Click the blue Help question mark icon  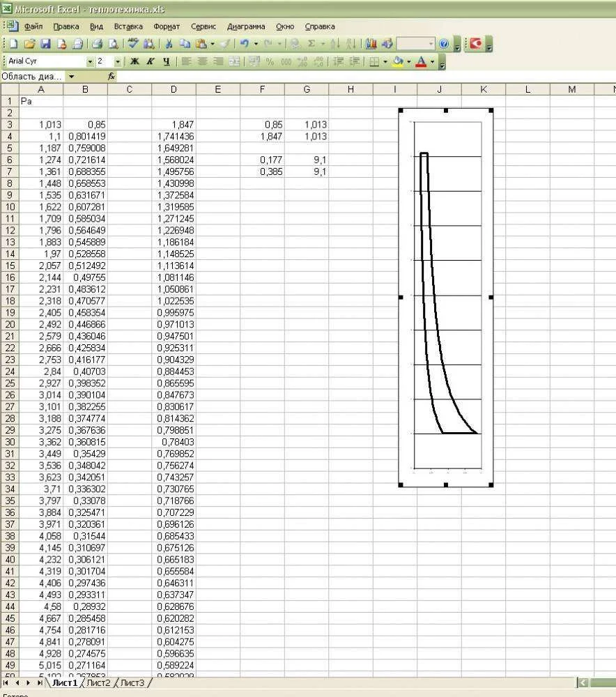444,44
